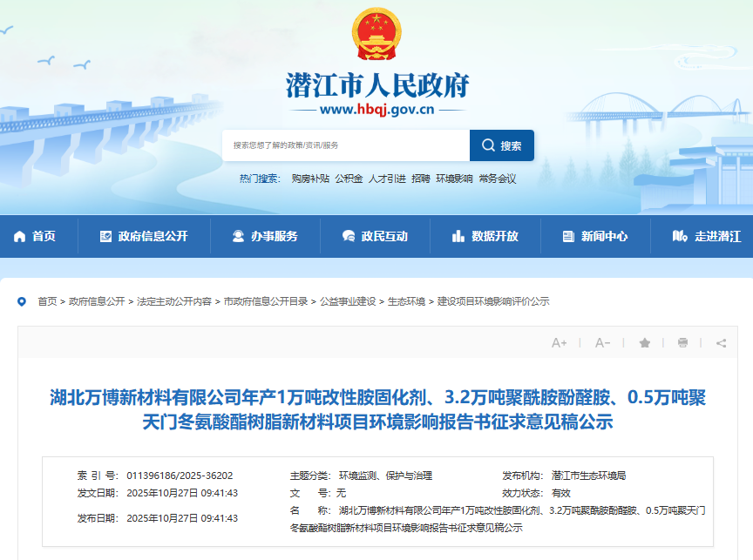
Task: Click the blue 搜索 search button
Action: tap(502, 145)
